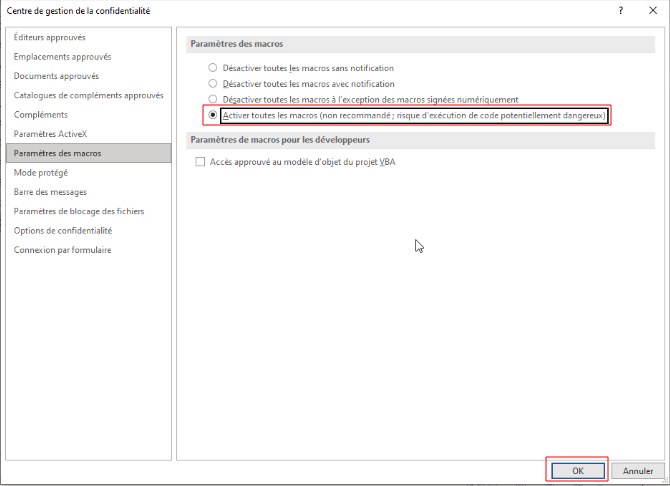Open 'Paramètres ActiveX' settings
The image size is (670, 486).
click(x=50, y=134)
